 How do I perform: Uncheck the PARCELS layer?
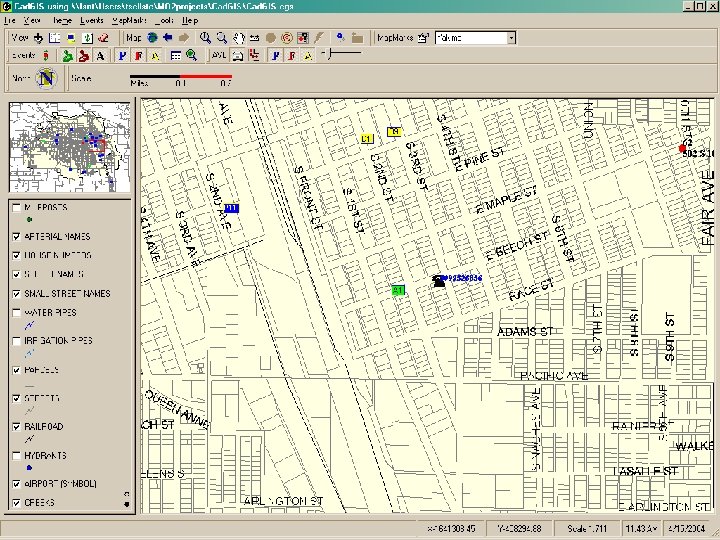[x=17, y=370]
